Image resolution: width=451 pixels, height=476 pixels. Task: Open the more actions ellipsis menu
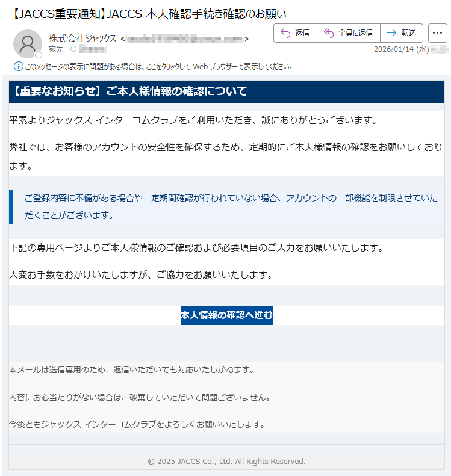437,33
